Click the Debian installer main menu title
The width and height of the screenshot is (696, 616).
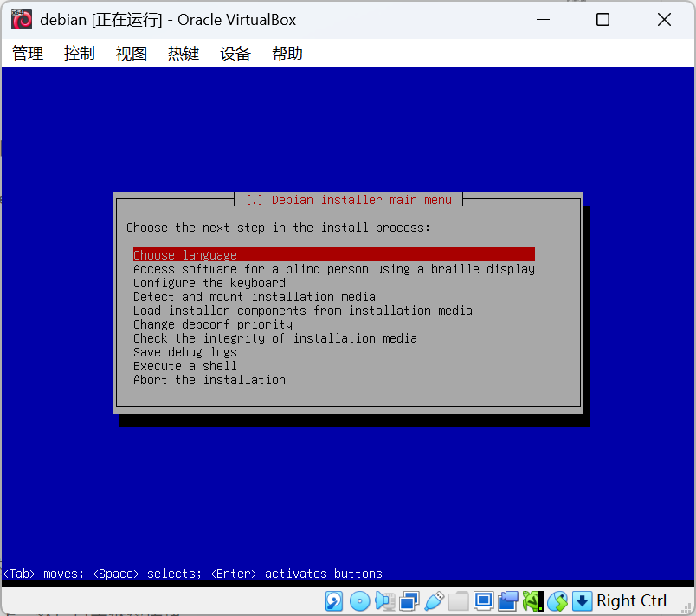tap(349, 200)
